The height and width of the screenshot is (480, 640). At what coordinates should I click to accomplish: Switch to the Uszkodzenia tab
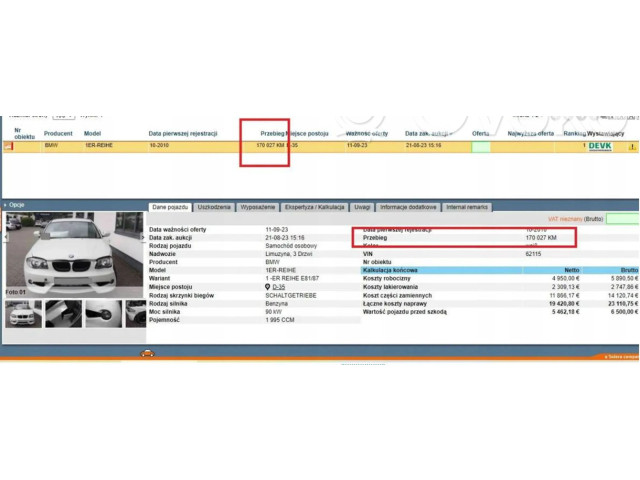pyautogui.click(x=214, y=207)
